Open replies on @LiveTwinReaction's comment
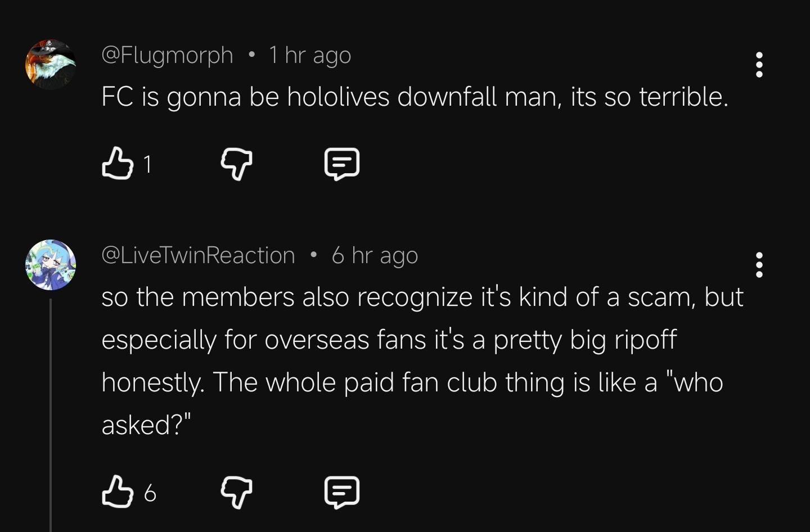Screen dimensions: 810x532 point(341,492)
